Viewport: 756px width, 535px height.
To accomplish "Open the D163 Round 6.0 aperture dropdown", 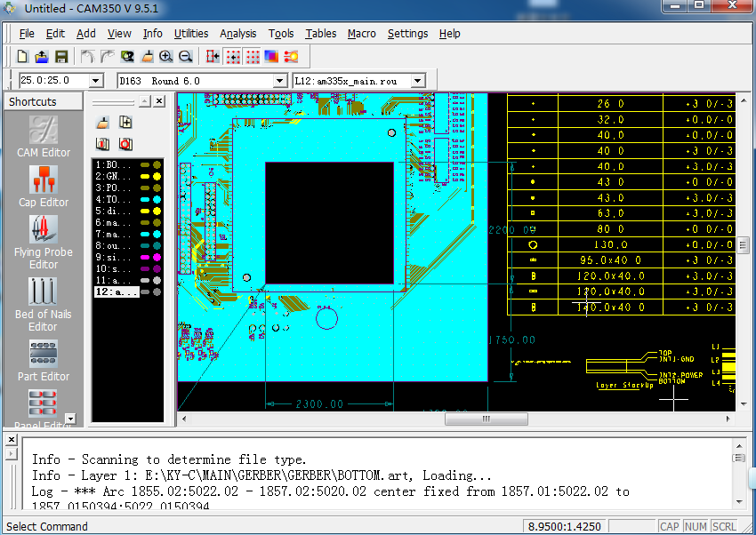I will [280, 81].
